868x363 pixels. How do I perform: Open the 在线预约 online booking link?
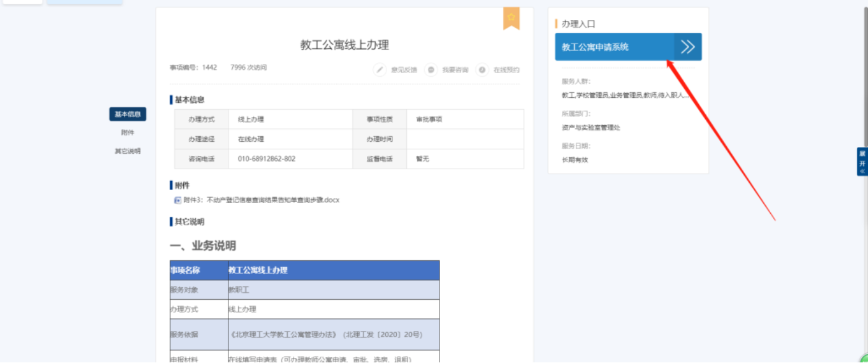[506, 70]
